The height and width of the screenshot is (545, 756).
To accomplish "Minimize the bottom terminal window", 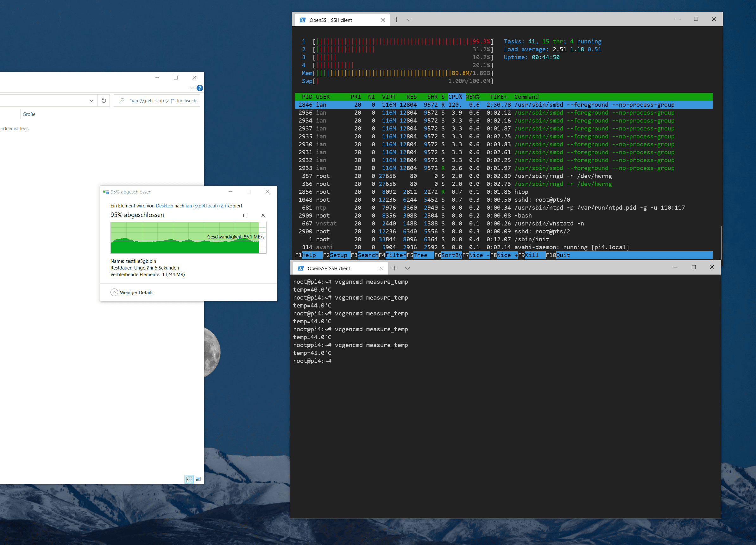I will click(675, 267).
